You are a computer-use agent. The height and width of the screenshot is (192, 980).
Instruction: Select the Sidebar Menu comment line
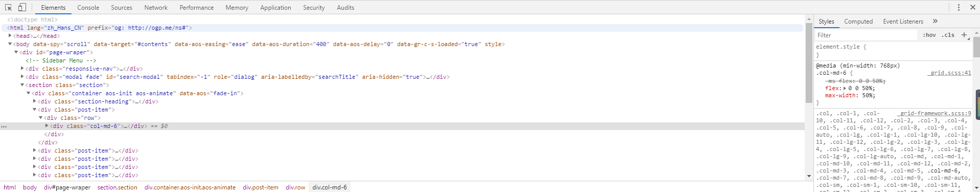click(61, 60)
